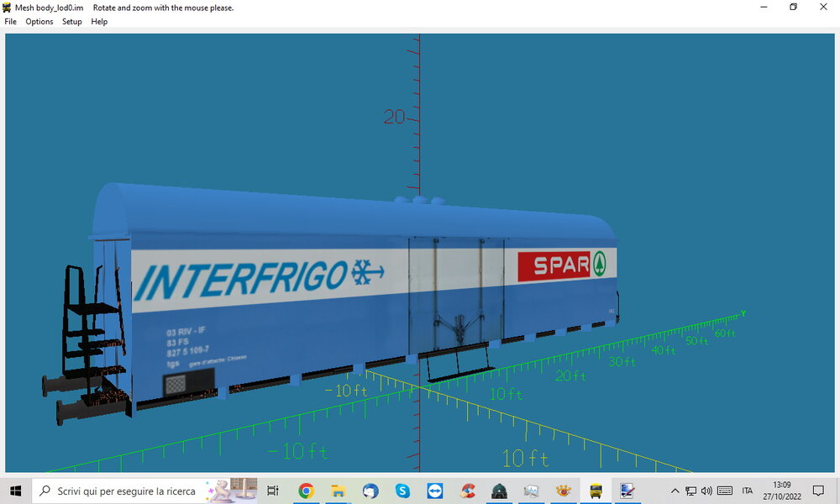The height and width of the screenshot is (504, 840).
Task: Open Task View from the taskbar
Action: point(273,491)
